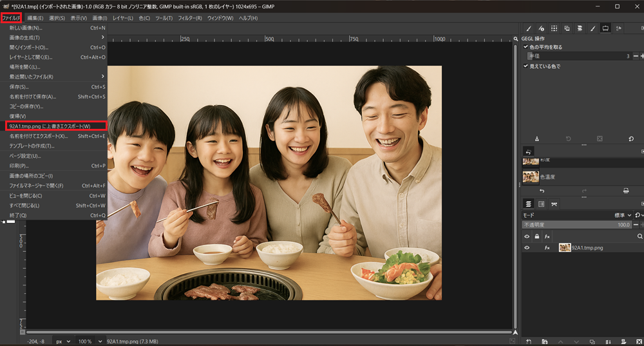Image resolution: width=644 pixels, height=346 pixels.
Task: Open the Device Status dock tab
Action: click(x=542, y=28)
